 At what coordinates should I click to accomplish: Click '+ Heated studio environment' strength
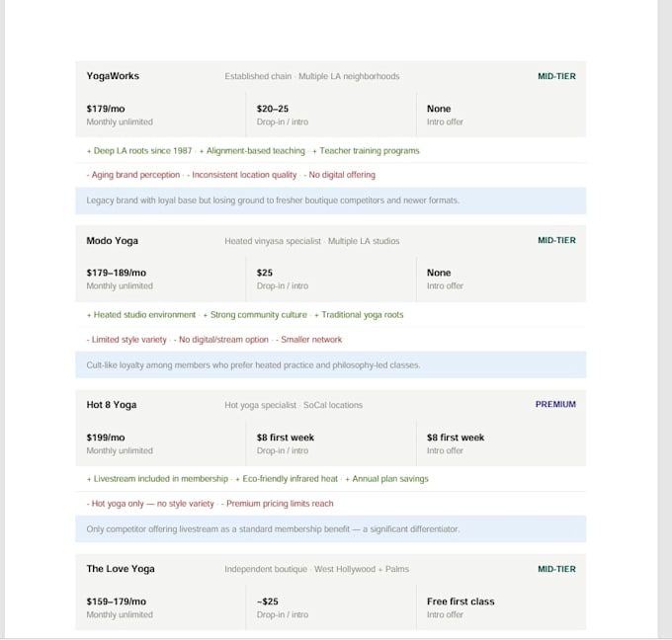coord(141,315)
